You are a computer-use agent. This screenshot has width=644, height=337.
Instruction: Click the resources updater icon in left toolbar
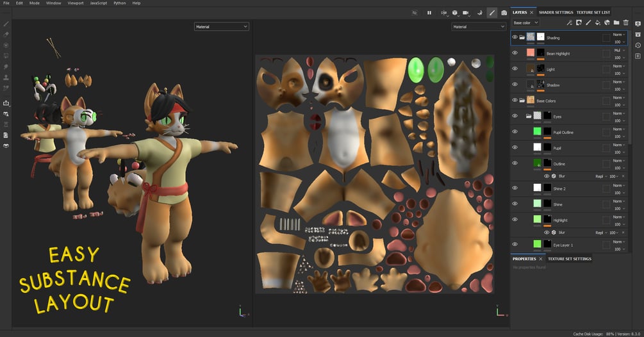[x=6, y=113]
